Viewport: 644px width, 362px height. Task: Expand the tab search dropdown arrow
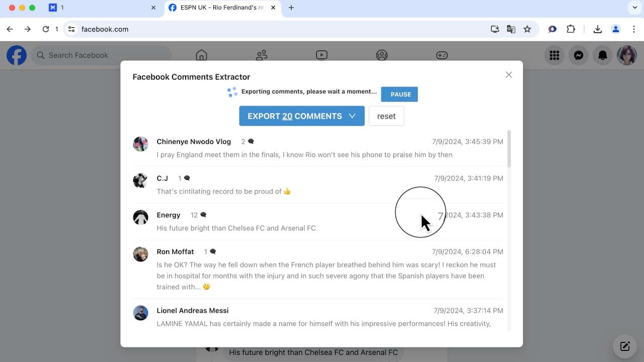[634, 8]
